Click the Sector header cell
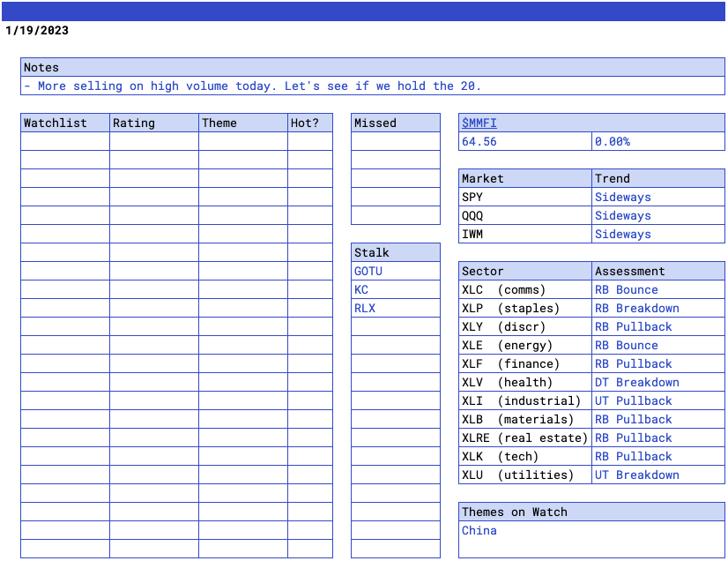This screenshot has width=728, height=561. (525, 271)
